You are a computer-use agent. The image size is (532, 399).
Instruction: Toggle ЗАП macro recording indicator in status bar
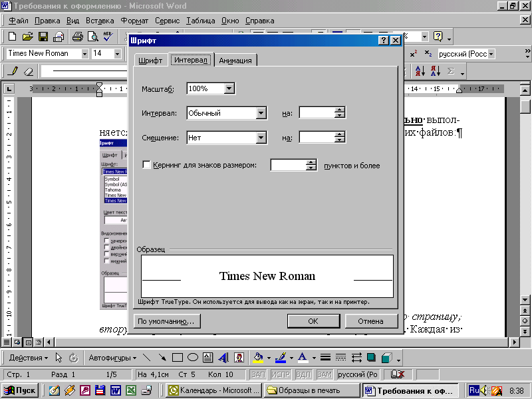click(x=258, y=374)
